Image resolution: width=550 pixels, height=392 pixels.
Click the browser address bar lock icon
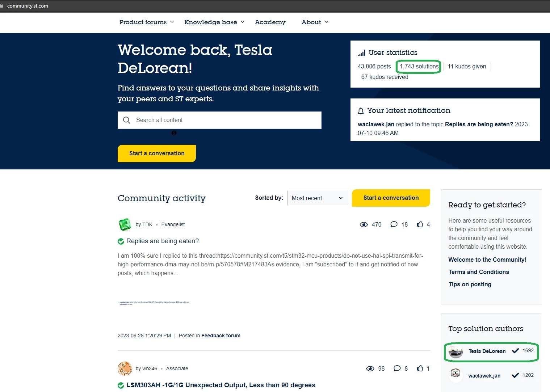coord(2,6)
